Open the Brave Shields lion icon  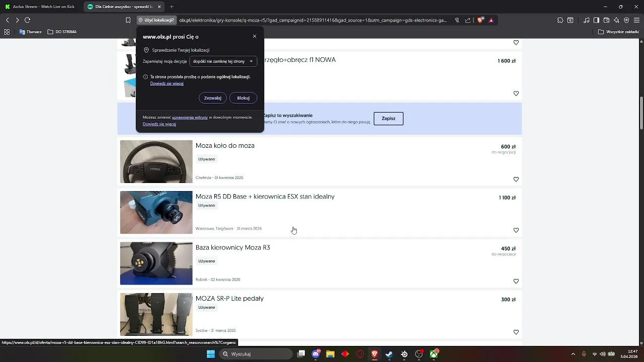(480, 20)
